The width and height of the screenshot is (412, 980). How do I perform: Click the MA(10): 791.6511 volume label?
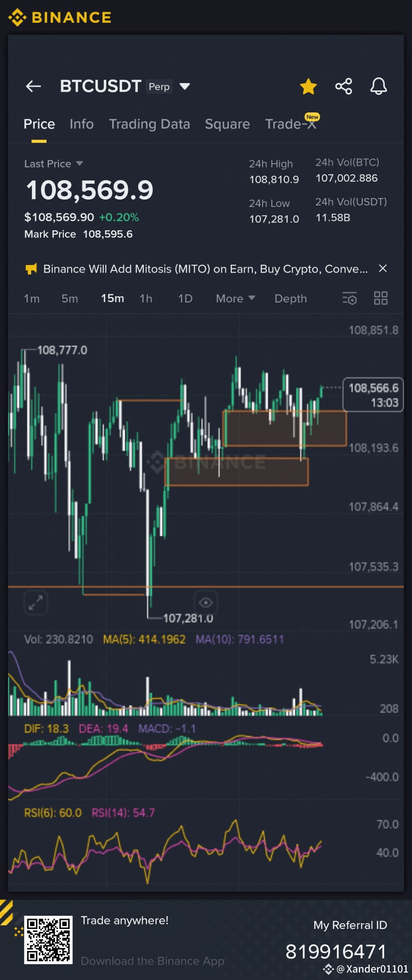click(240, 639)
